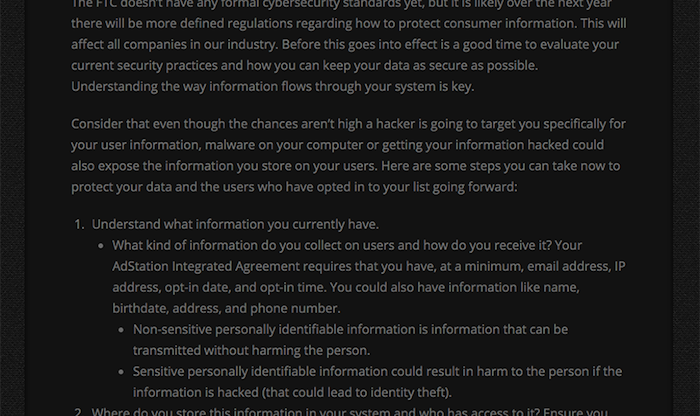Click the "Understand what information you currently have" list item
The height and width of the screenshot is (416, 700).
point(235,224)
